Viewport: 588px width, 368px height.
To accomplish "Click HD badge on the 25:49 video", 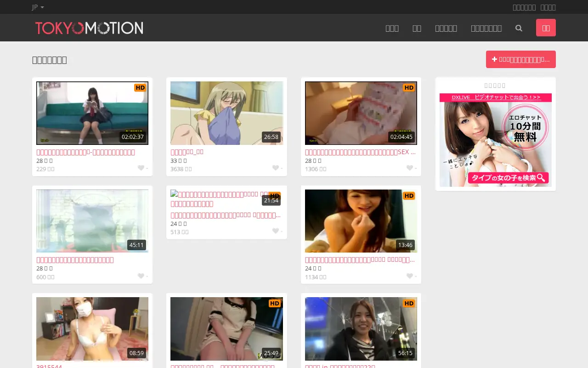I will point(275,303).
